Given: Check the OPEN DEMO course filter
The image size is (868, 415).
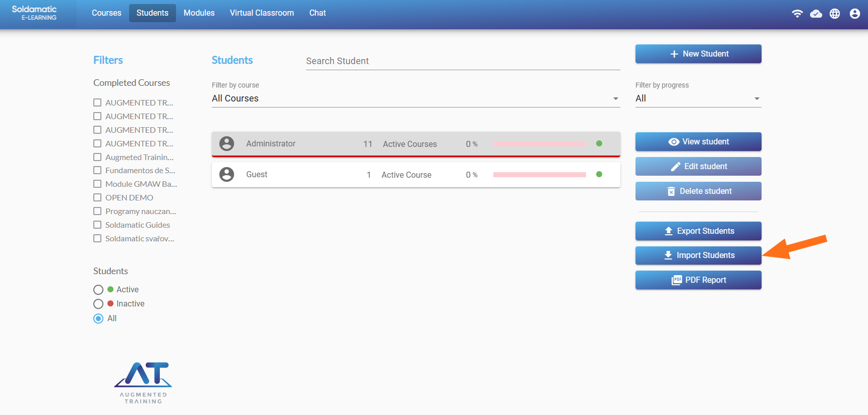Looking at the screenshot, I should coord(97,197).
